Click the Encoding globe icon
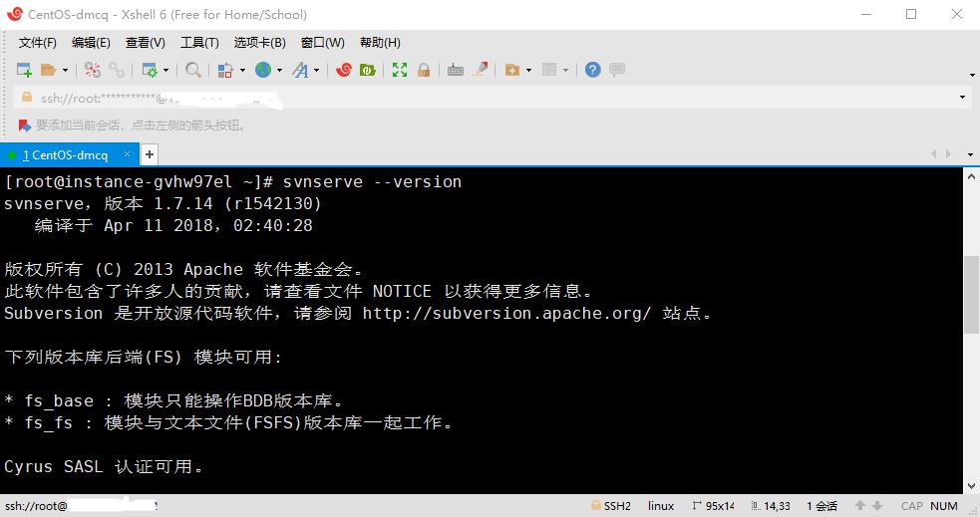980x517 pixels. coord(262,70)
